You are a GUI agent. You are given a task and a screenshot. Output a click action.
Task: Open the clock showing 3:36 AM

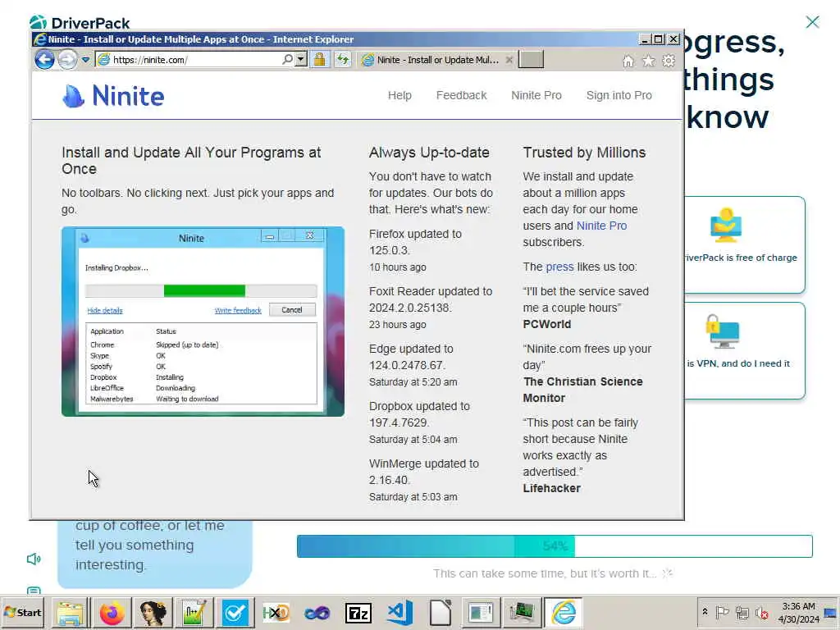798,612
